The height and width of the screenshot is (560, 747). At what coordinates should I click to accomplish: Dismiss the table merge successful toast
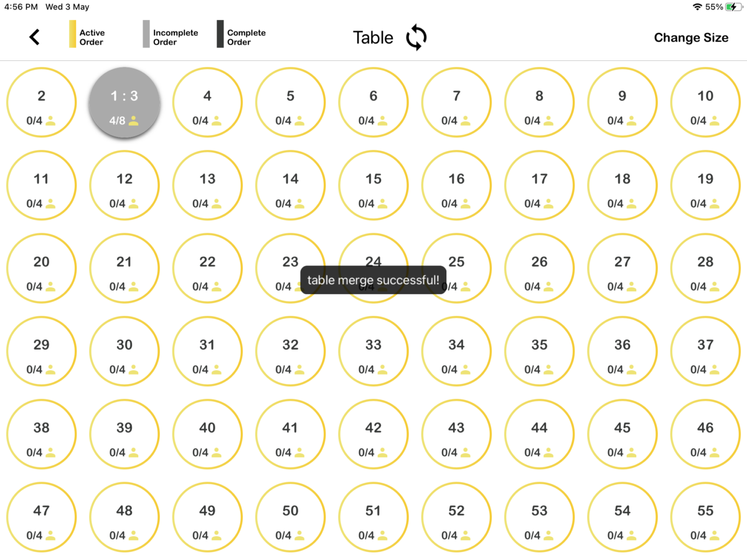[374, 280]
